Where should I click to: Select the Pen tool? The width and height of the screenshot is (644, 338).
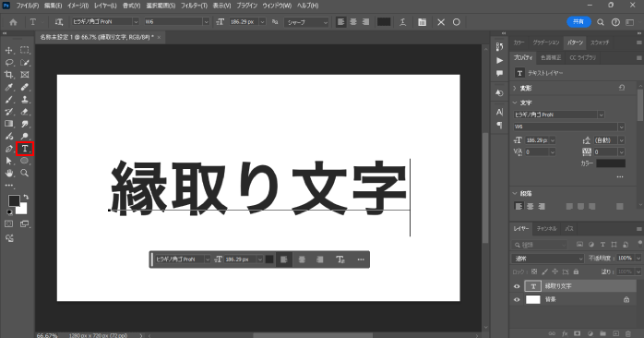(8, 149)
